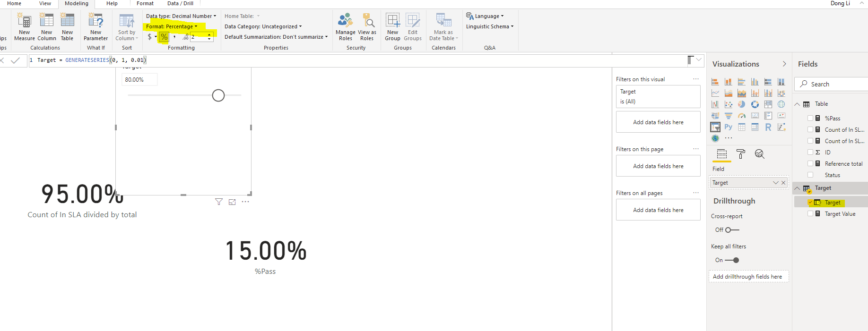The image size is (868, 331).
Task: Switch to the Home ribbon tab
Action: tap(14, 3)
